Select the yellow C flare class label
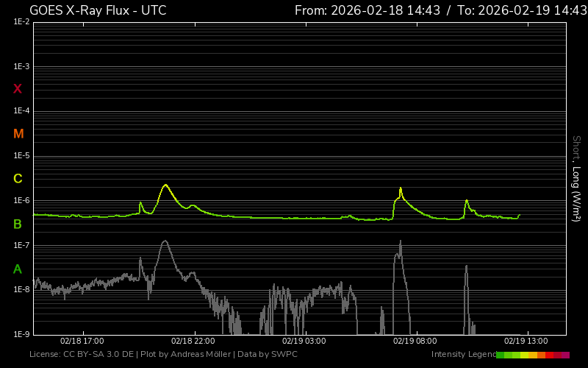The image size is (588, 368). tap(18, 179)
